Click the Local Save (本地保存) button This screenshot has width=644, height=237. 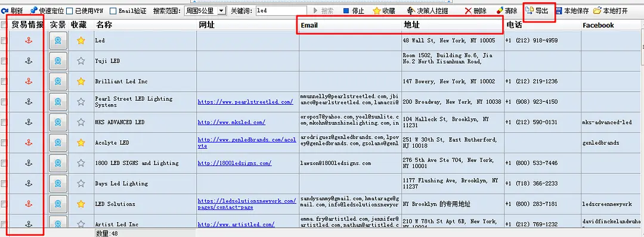tap(572, 11)
